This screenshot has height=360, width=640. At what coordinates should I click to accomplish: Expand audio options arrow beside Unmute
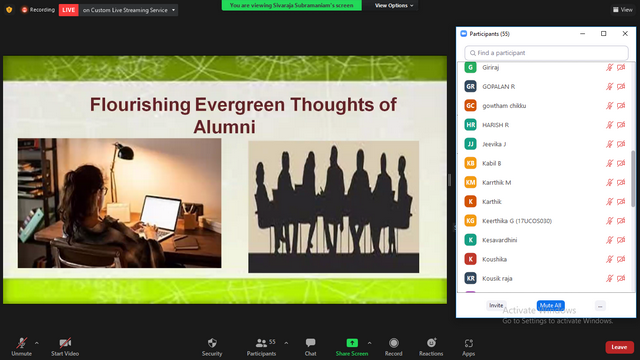(37, 343)
